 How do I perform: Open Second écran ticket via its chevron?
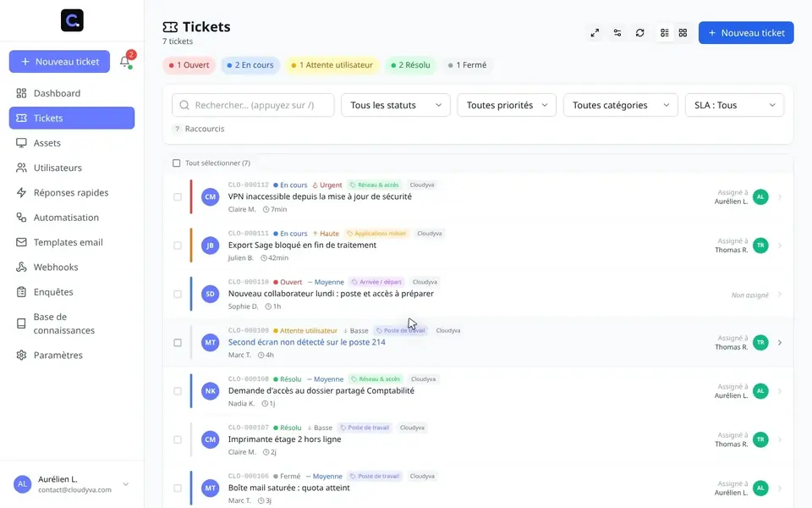(780, 343)
